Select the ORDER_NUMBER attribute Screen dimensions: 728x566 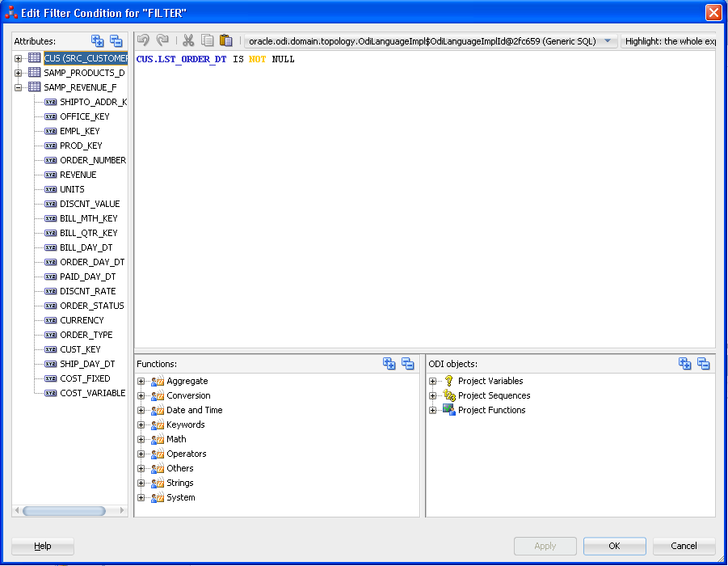(x=93, y=160)
